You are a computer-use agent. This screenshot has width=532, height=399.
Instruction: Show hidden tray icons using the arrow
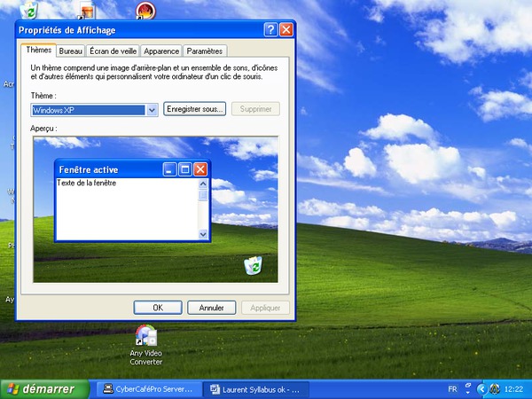coord(481,389)
